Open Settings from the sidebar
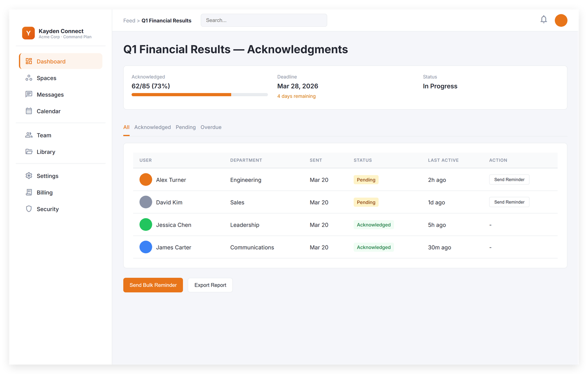Image resolution: width=588 pixels, height=374 pixels. point(61,176)
